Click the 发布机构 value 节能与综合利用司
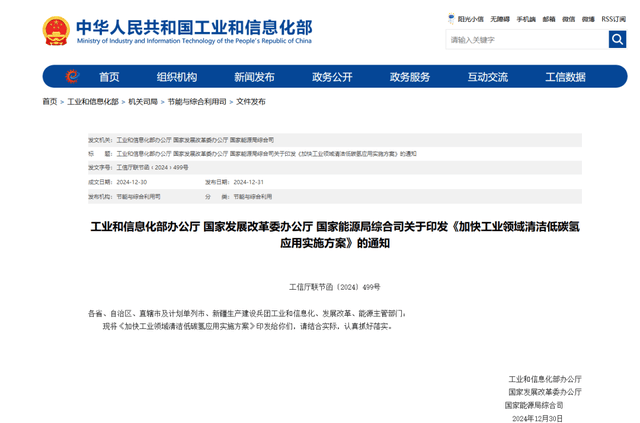This screenshot has height=423, width=640. click(138, 197)
